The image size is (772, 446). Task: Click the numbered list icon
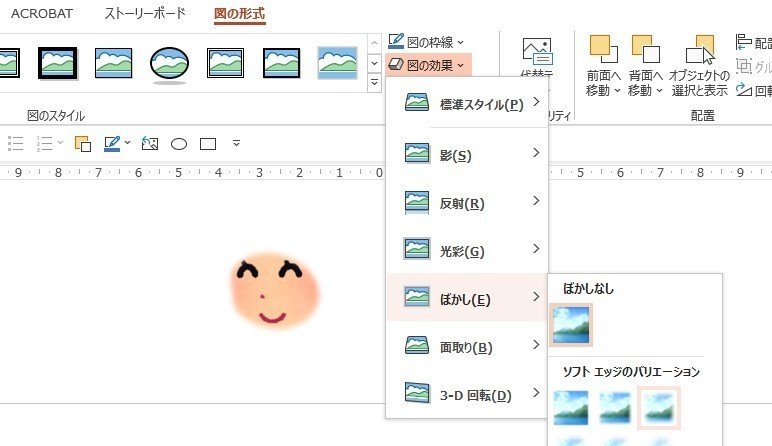44,143
